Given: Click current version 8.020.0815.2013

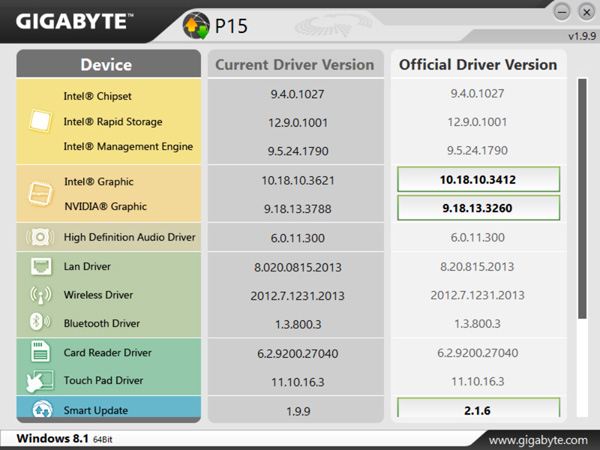Looking at the screenshot, I should click(298, 267).
